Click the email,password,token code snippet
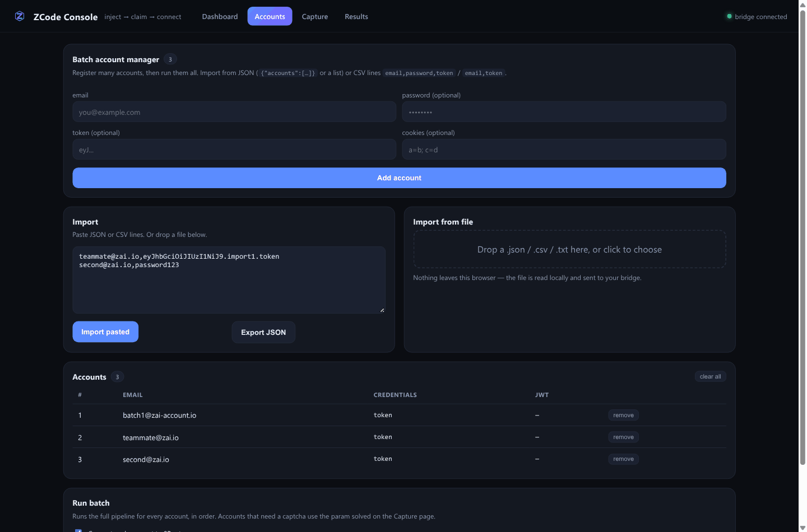This screenshot has width=807, height=532. click(419, 73)
